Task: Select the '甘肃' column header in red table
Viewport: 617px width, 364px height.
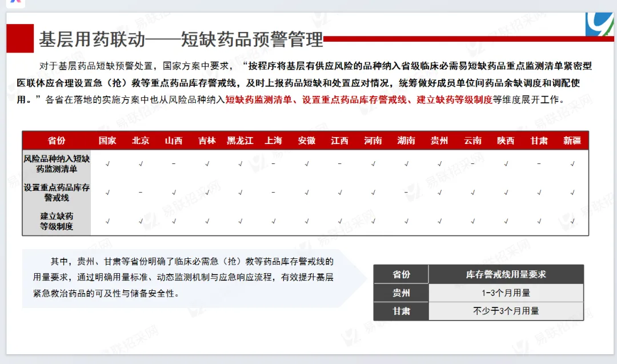Action: coord(539,141)
